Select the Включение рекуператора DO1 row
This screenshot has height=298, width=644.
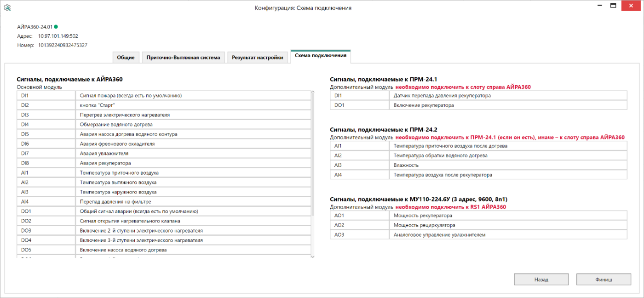click(478, 105)
